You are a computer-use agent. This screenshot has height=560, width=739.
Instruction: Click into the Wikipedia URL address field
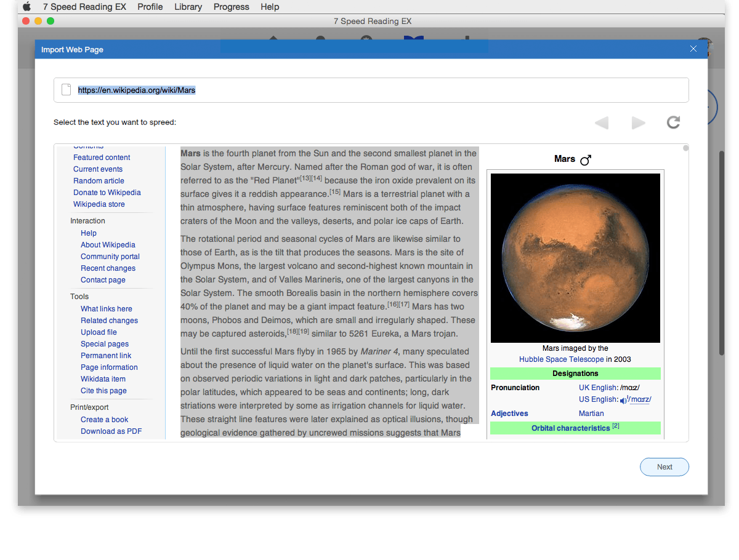(369, 90)
